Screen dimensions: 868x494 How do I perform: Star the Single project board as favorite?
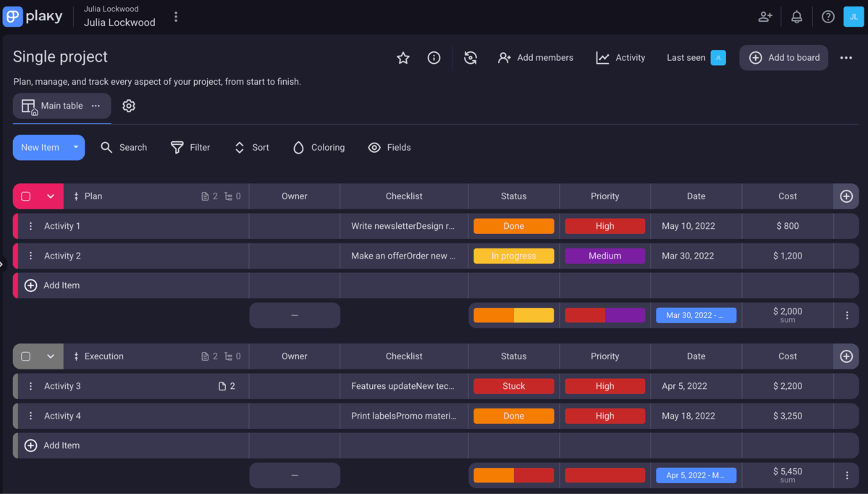403,58
